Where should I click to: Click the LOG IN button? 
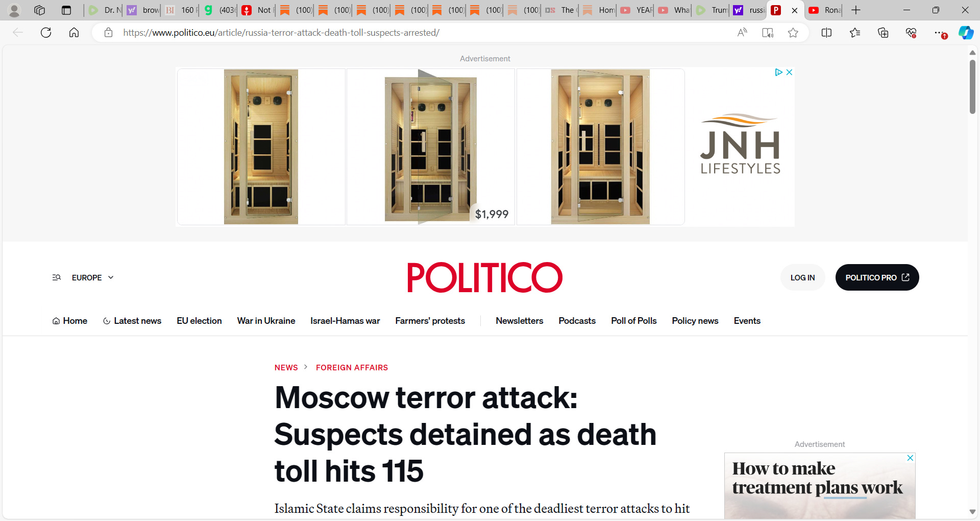click(x=802, y=277)
